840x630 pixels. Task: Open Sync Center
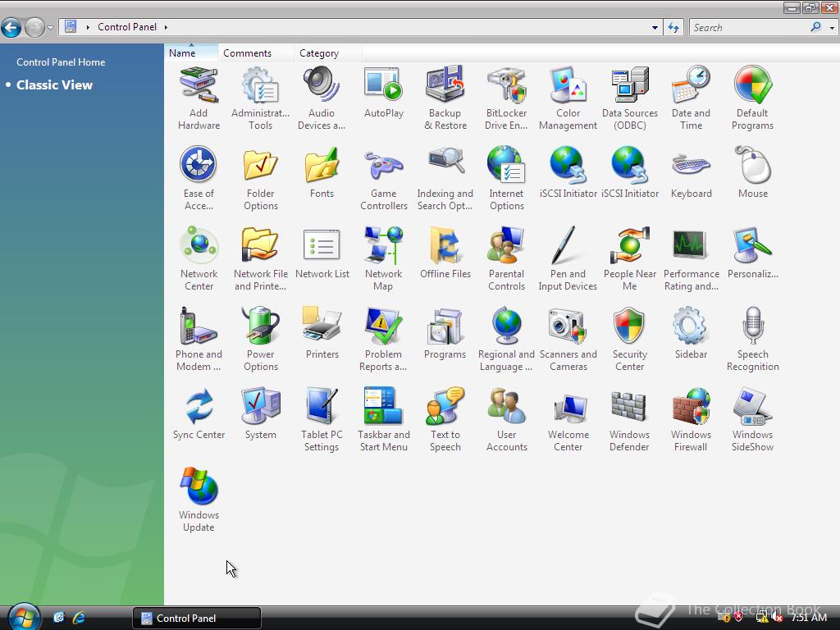tap(199, 413)
